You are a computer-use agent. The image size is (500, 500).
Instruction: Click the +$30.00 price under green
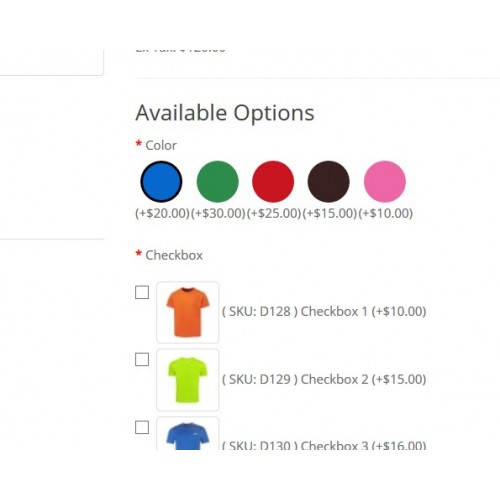click(x=218, y=213)
